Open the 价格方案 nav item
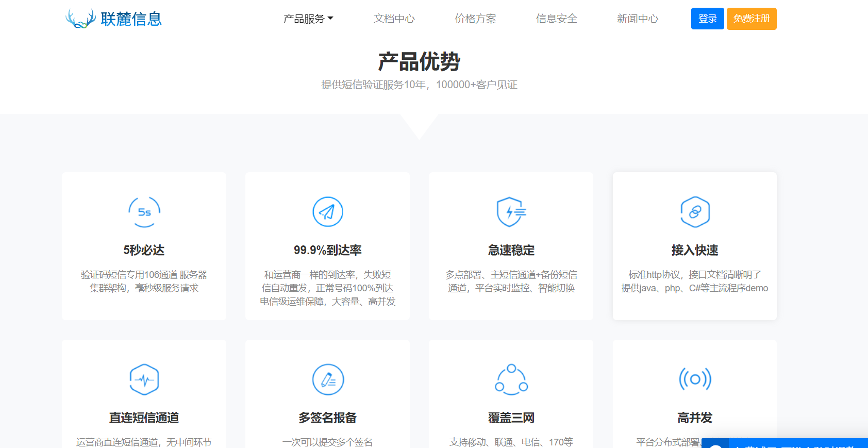 [475, 19]
